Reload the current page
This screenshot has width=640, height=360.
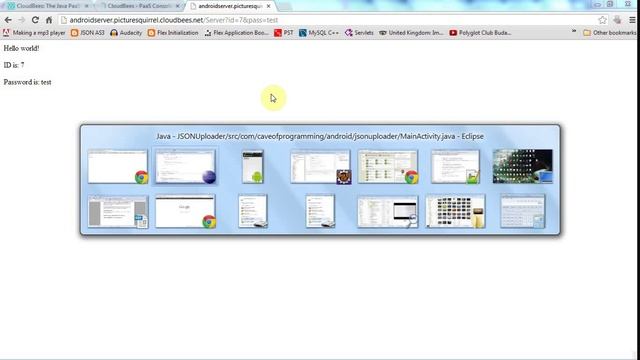point(35,20)
